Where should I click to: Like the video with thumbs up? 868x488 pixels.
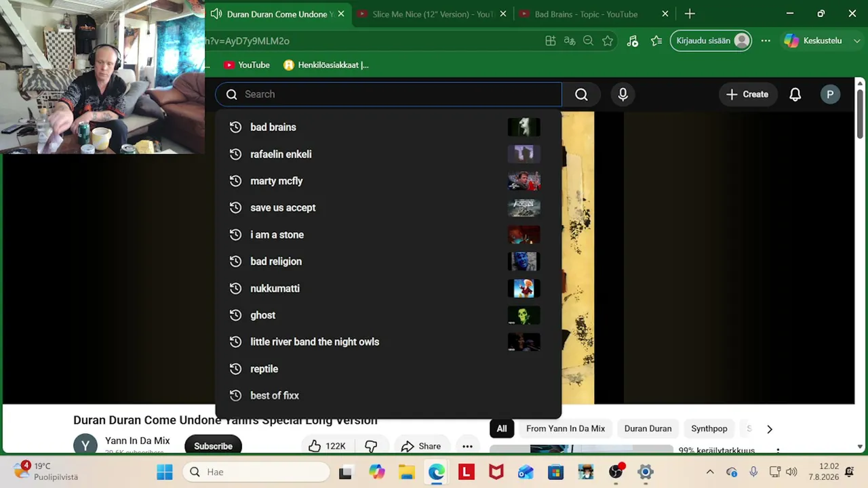[327, 446]
